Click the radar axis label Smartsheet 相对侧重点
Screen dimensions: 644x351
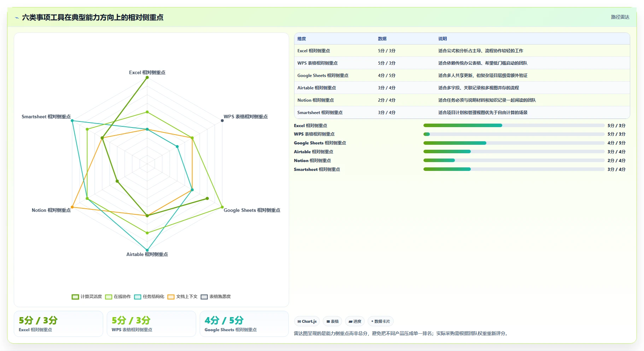(x=46, y=117)
